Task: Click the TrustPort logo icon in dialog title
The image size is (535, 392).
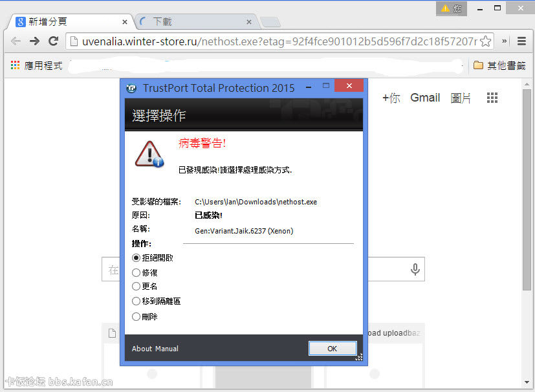Action: (x=131, y=89)
